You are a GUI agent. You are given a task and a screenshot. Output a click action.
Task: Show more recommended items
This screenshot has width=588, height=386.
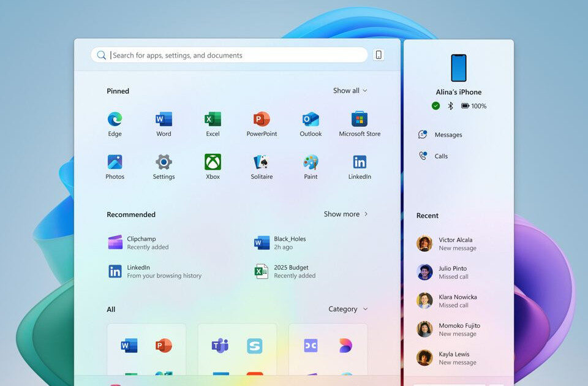tap(345, 214)
